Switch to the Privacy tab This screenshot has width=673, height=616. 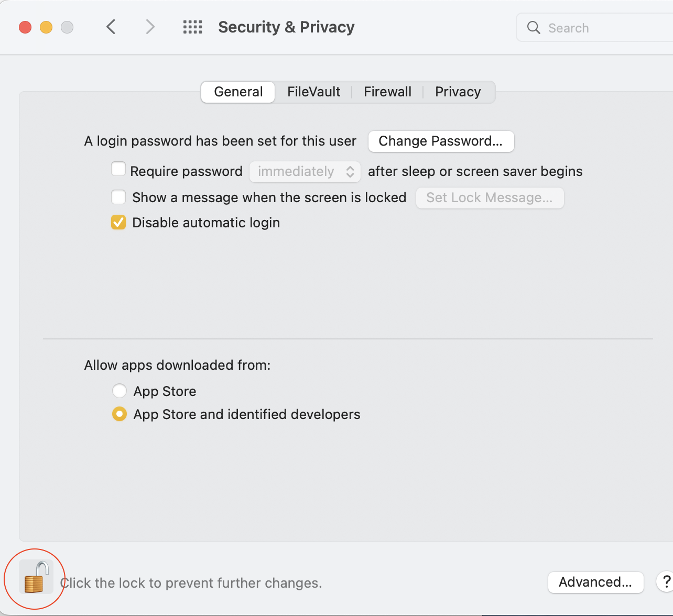coord(458,92)
